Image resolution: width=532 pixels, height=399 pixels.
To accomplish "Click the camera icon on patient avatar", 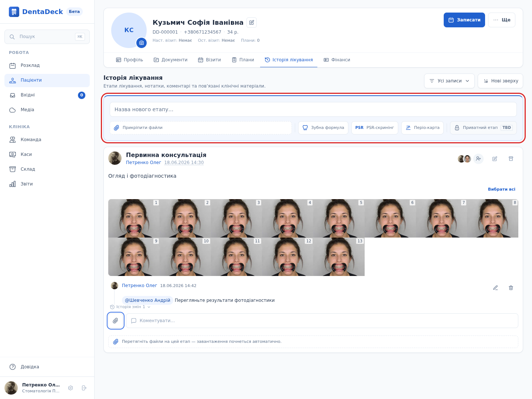I will [141, 43].
